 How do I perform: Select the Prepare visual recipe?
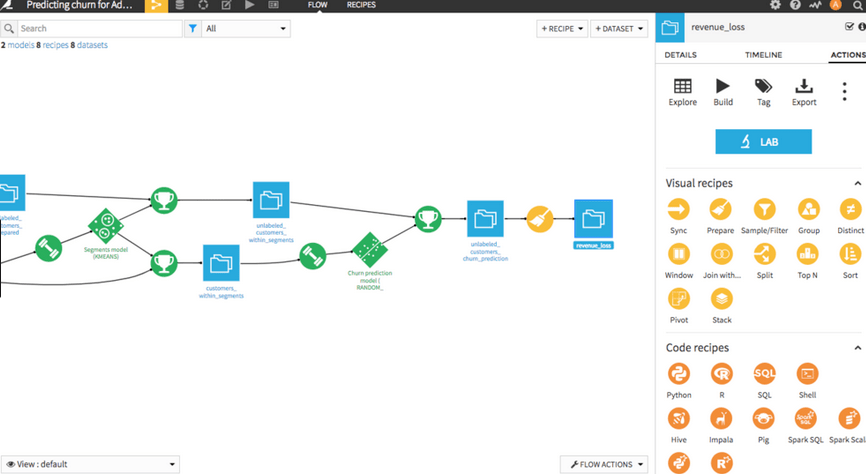tap(721, 209)
